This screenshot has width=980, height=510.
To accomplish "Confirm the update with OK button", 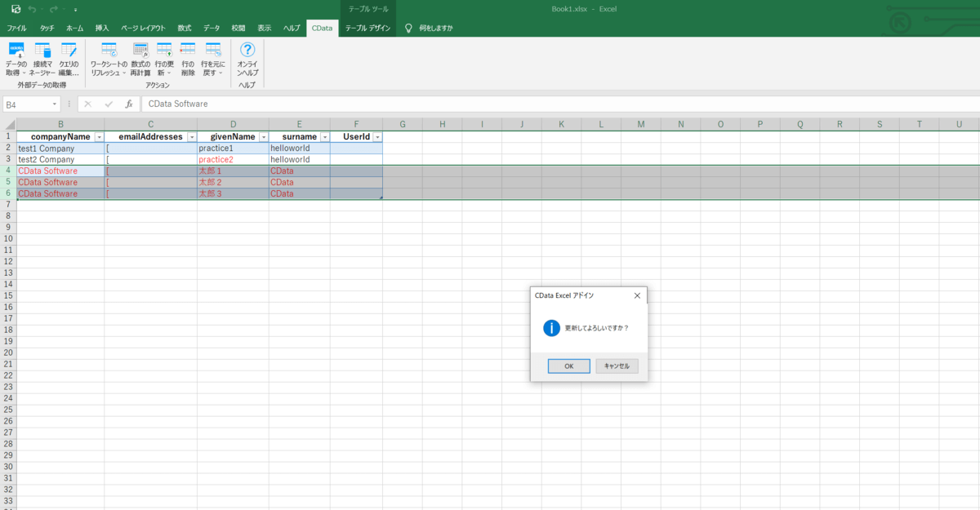I will (568, 366).
